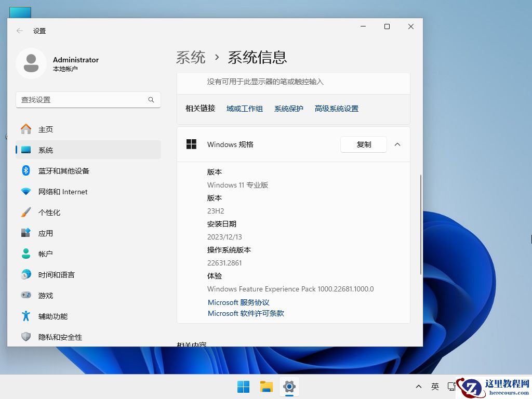
Task: Select 主页 in the sidebar navigation
Action: 45,129
